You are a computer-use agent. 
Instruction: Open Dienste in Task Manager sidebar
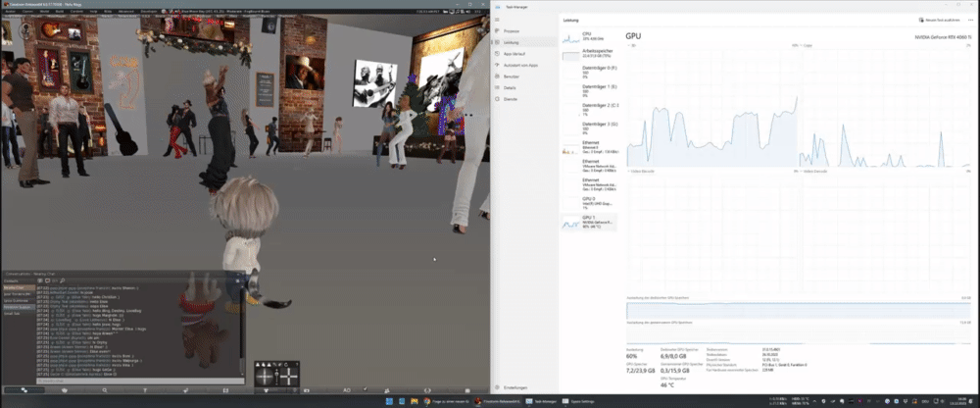[524, 99]
